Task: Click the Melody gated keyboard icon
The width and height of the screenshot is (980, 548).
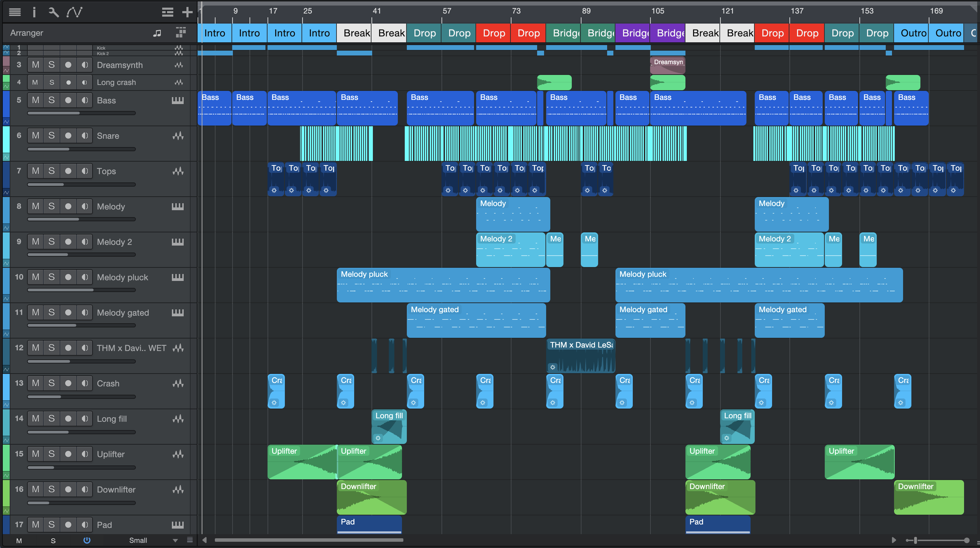Action: pyautogui.click(x=178, y=312)
